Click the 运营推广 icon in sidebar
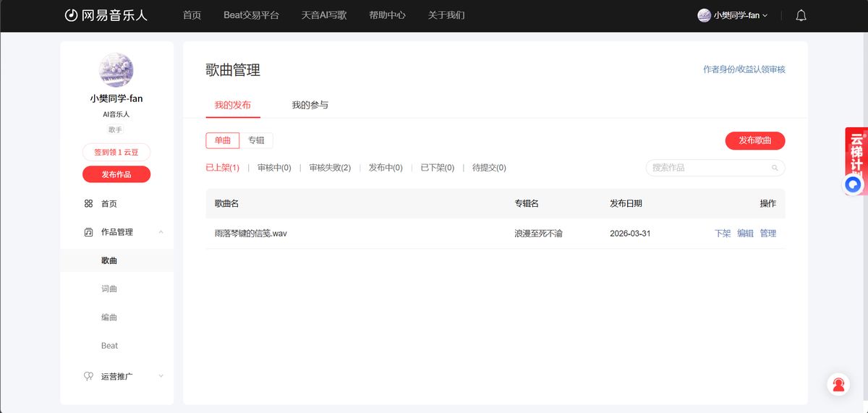This screenshot has width=868, height=413. click(88, 376)
